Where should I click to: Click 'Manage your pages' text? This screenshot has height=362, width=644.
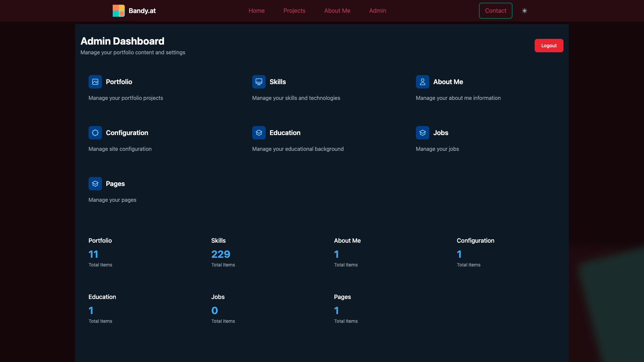point(112,200)
